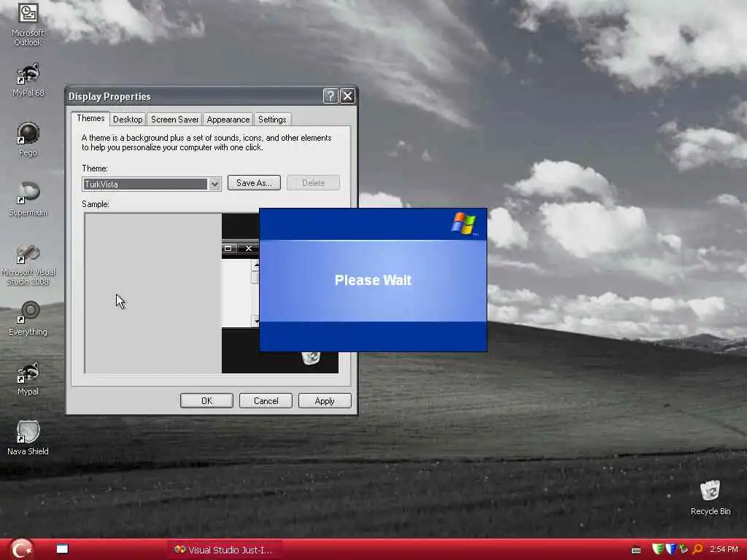This screenshot has width=747, height=560.
Task: Select the Mypal desktop shortcut
Action: point(28,378)
